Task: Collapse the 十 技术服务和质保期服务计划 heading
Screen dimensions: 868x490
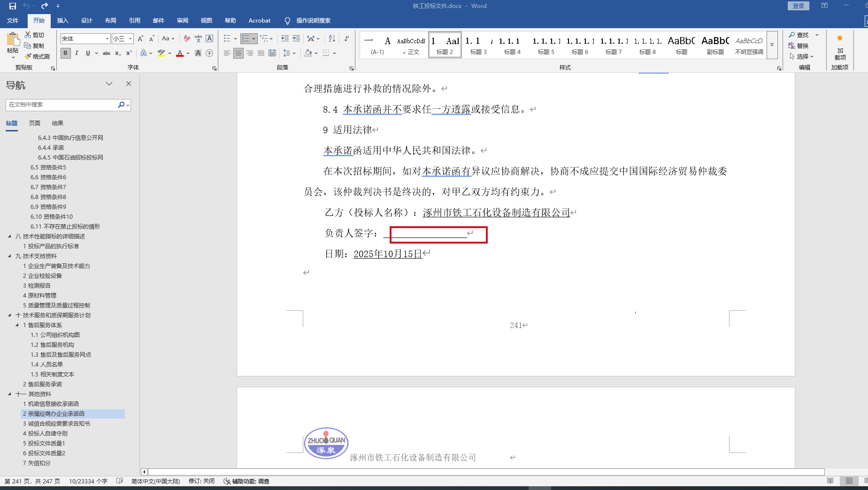Action: coord(9,315)
